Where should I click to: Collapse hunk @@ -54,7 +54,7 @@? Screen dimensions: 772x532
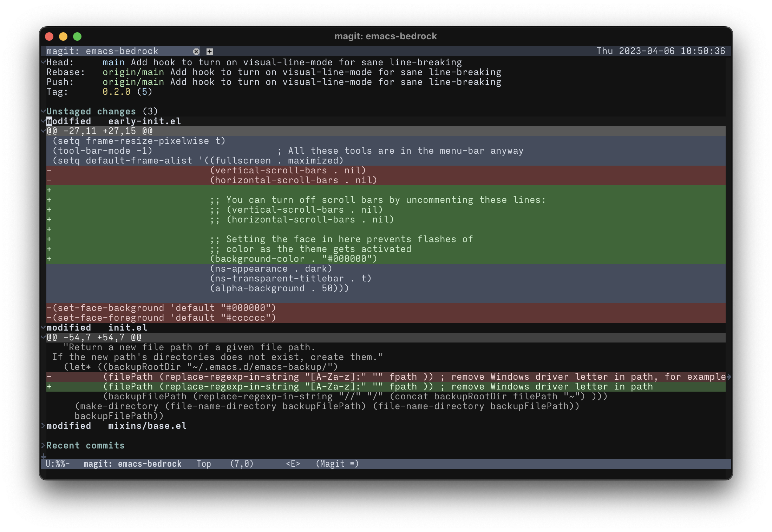click(x=43, y=337)
